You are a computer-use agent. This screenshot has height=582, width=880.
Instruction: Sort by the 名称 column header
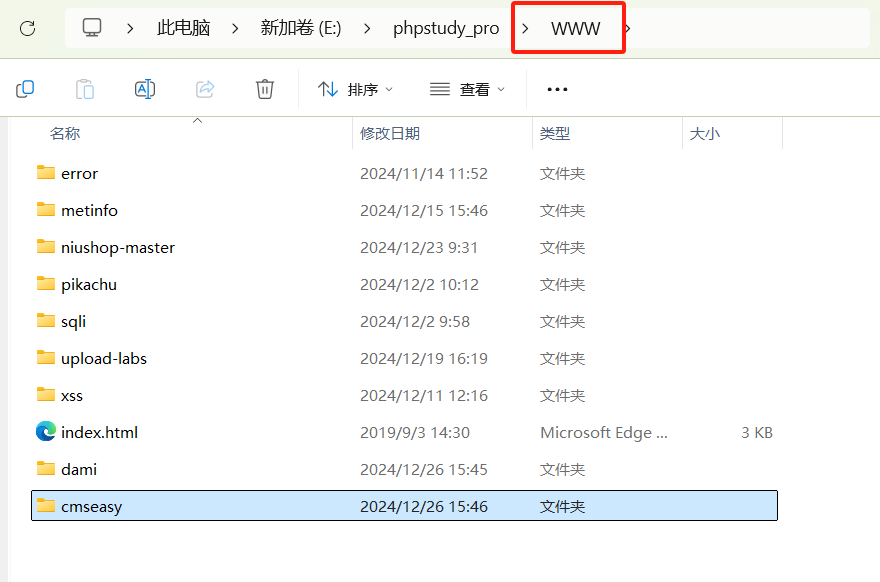65,134
